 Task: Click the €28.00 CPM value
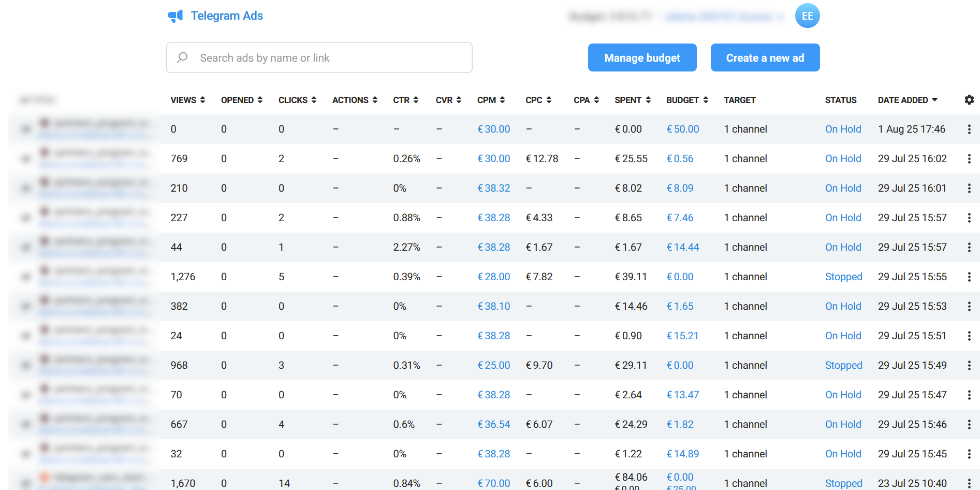coord(493,277)
